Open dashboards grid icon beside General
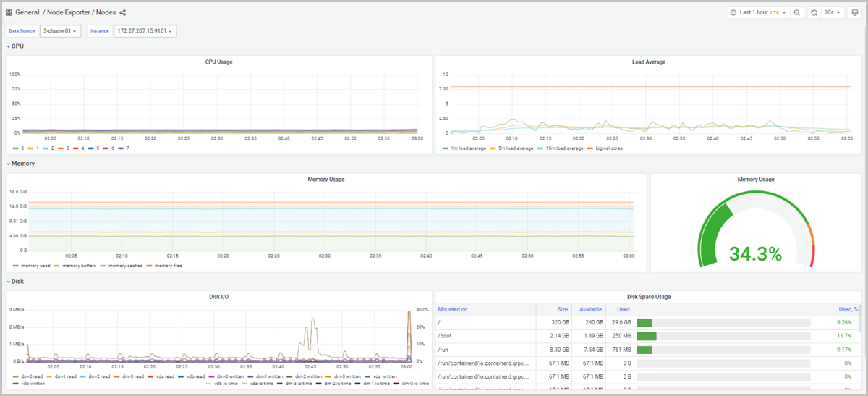The image size is (868, 396). pos(9,12)
